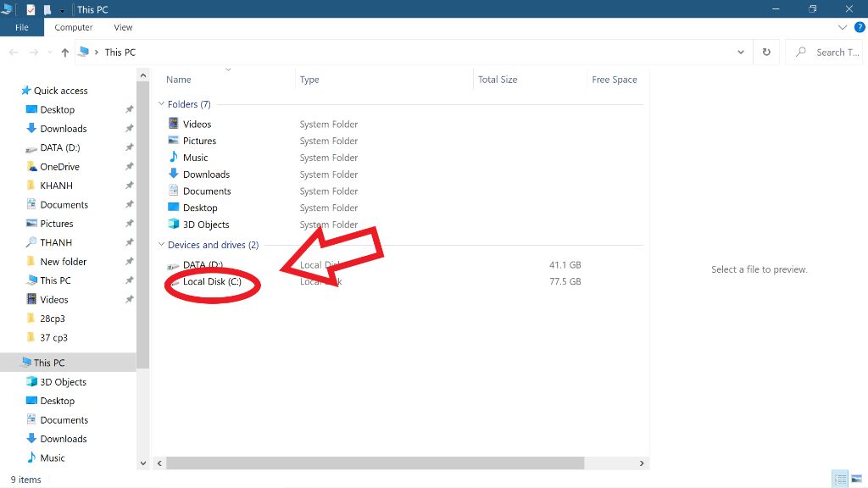Open 3D Objects under This PC
The width and height of the screenshot is (868, 488).
pos(63,382)
